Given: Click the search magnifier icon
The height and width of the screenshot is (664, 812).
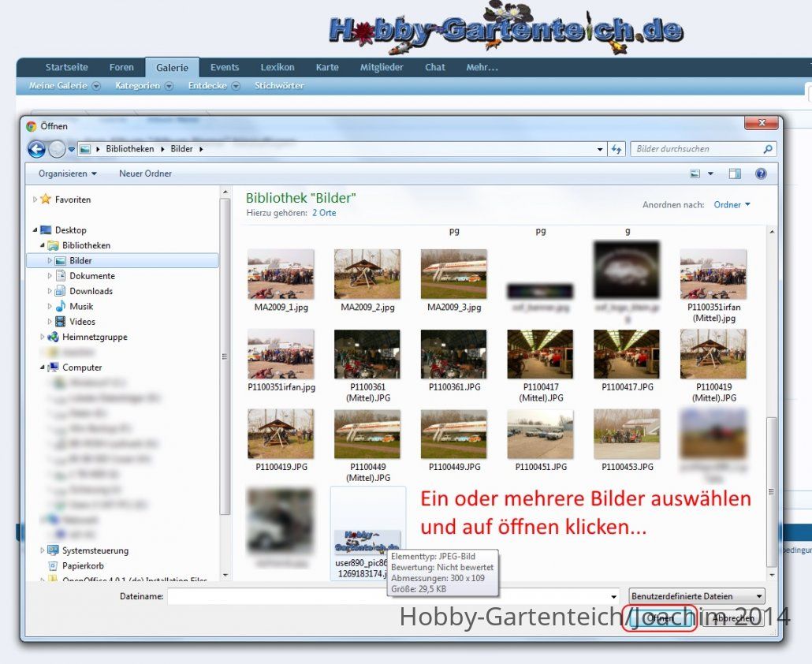Looking at the screenshot, I should pos(768,149).
